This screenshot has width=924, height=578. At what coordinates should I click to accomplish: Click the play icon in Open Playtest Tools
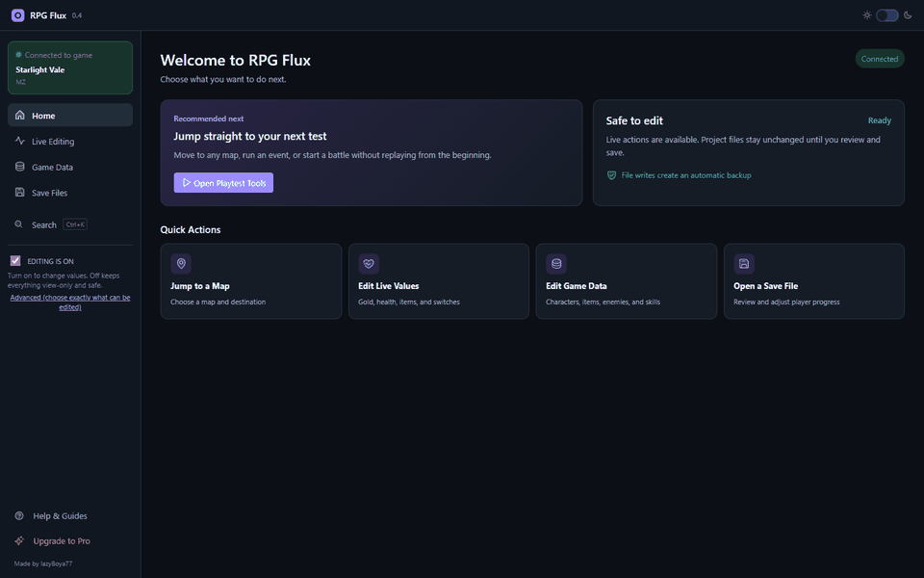point(186,183)
